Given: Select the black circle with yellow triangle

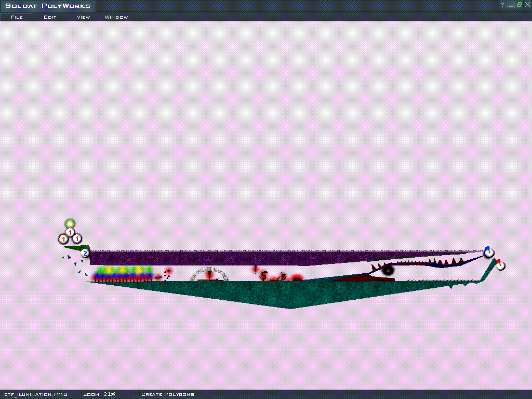Looking at the screenshot, I should (x=387, y=270).
